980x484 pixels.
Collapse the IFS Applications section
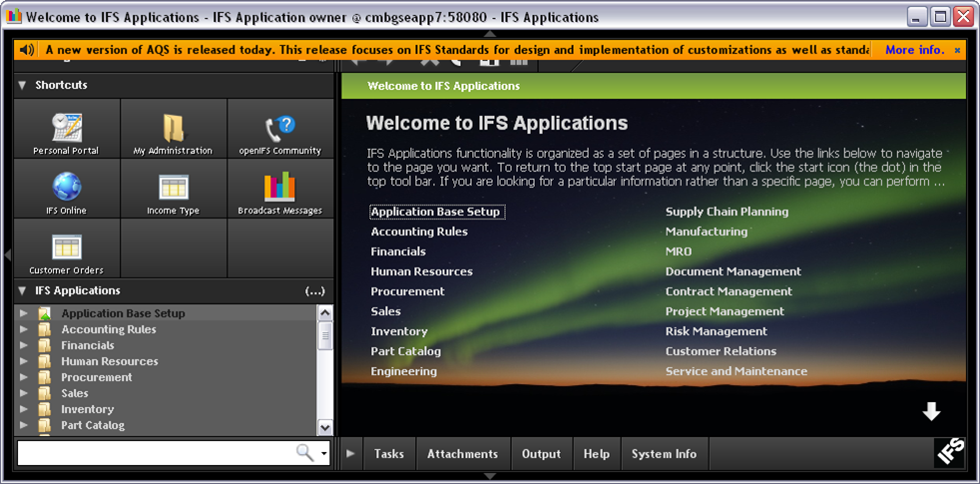[23, 290]
